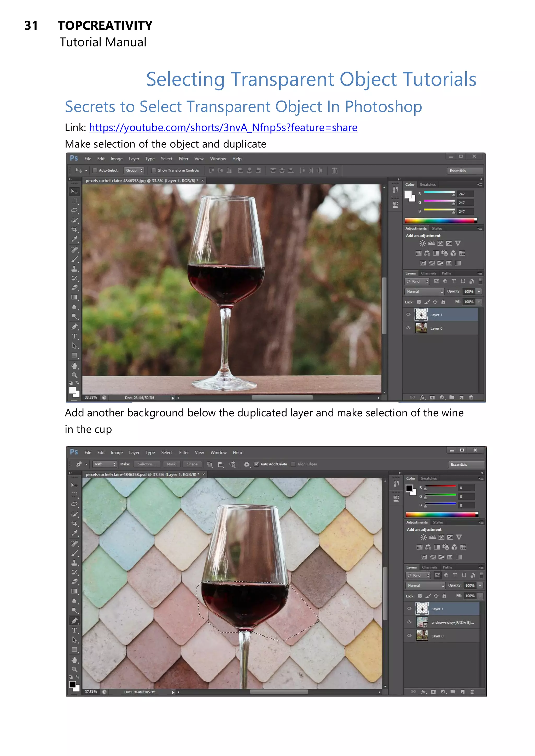Image resolution: width=535 pixels, height=756 pixels.
Task: Enable Show Transform Controls checkbox
Action: pyautogui.click(x=154, y=170)
